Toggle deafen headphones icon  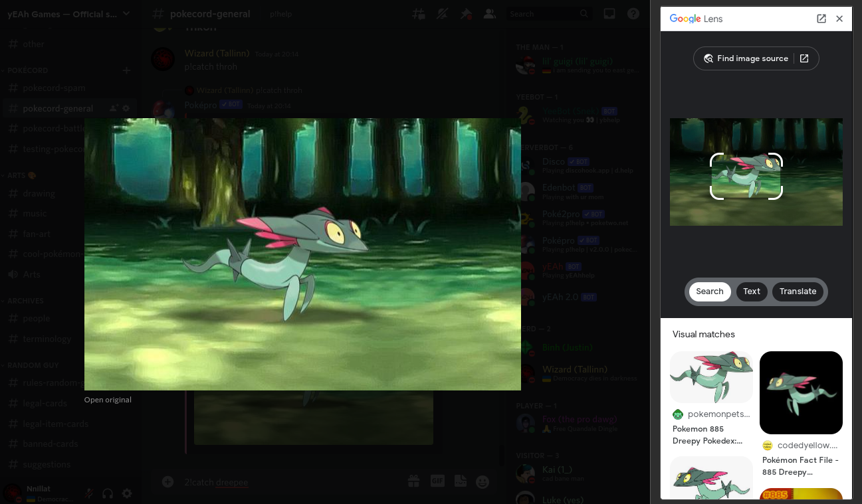point(108,493)
